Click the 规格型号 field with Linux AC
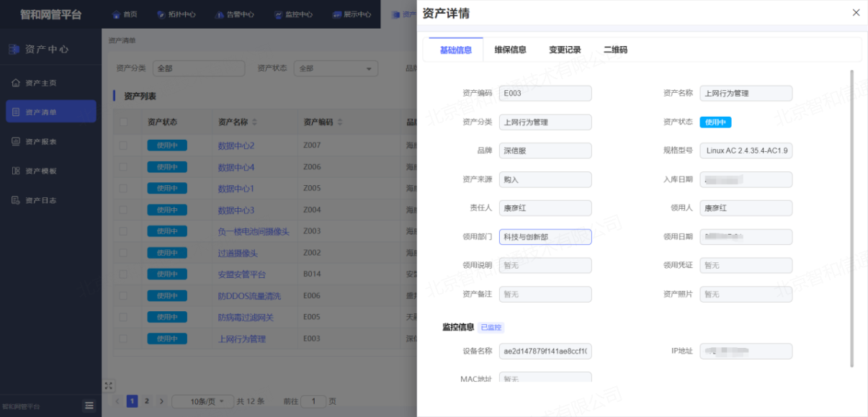The width and height of the screenshot is (868, 417). [746, 151]
